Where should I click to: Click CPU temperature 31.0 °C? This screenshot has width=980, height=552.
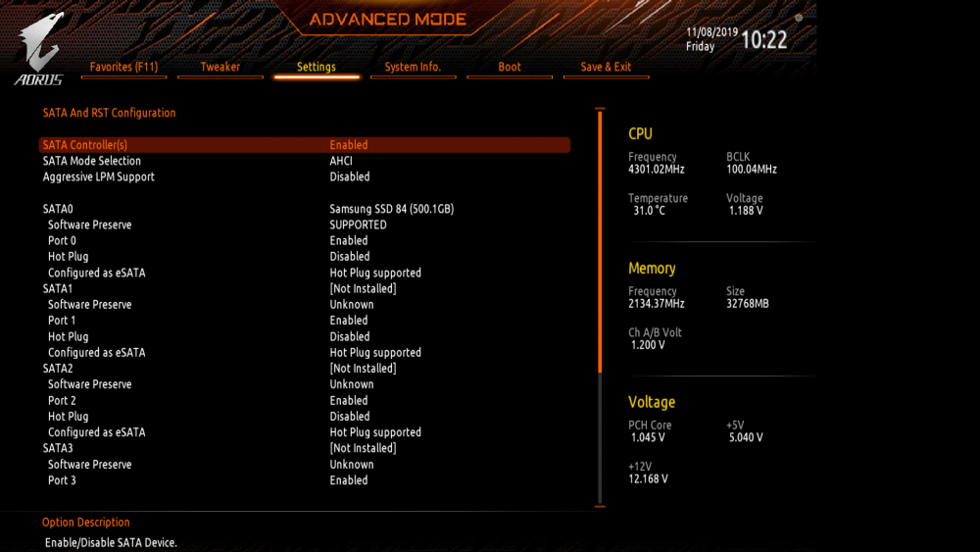pyautogui.click(x=650, y=211)
